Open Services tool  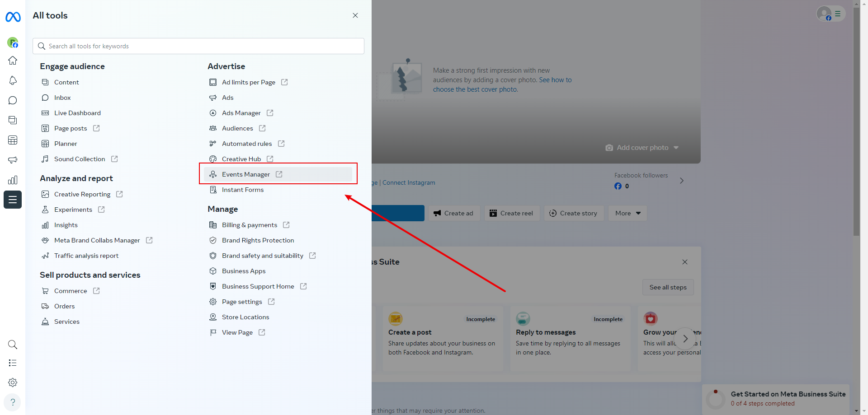[x=67, y=322]
